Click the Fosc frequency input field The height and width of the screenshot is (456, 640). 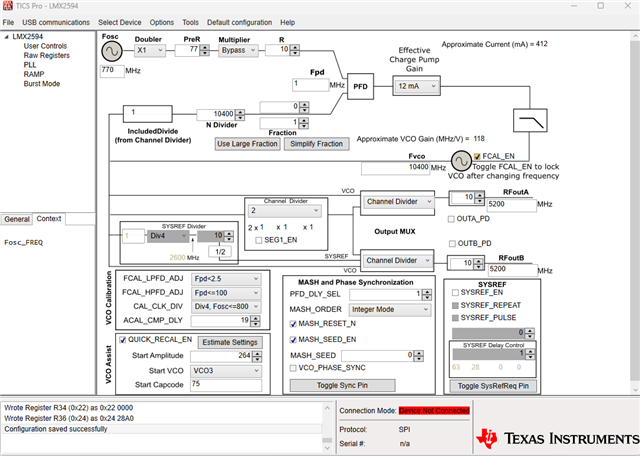[x=112, y=71]
